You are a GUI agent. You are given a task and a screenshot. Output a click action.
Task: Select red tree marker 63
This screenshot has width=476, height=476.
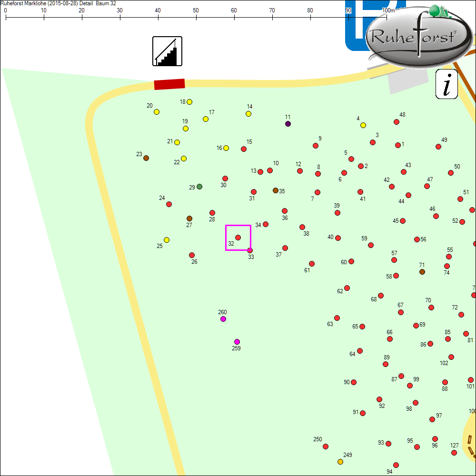[x=337, y=318]
